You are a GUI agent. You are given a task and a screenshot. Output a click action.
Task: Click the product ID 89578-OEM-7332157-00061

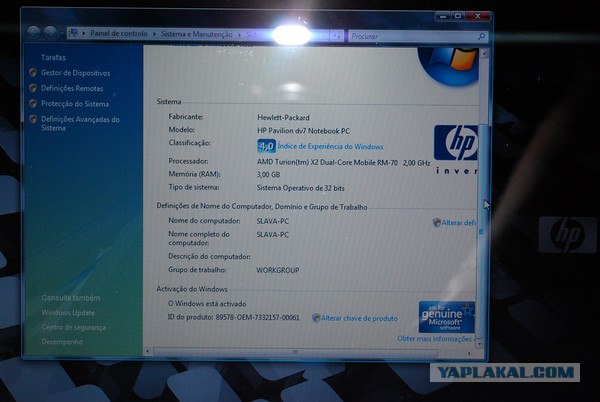(x=258, y=317)
